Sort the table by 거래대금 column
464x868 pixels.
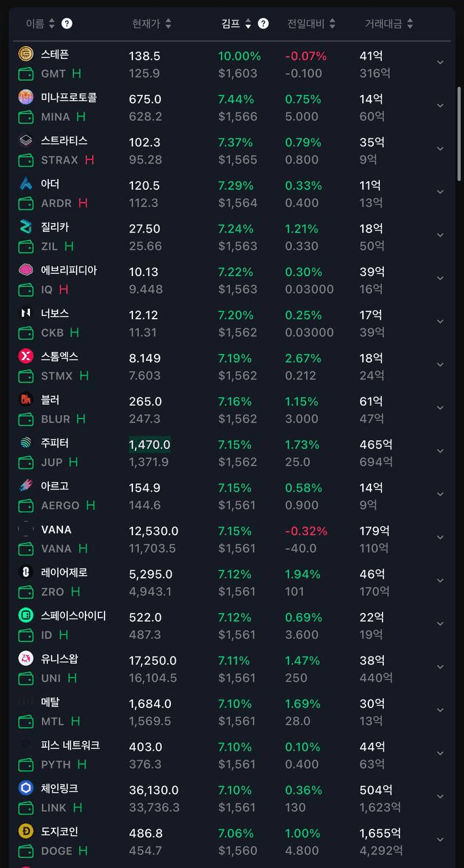pos(389,24)
